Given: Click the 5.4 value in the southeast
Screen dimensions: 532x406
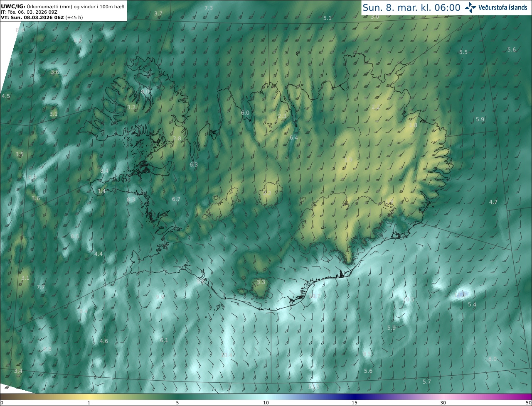Looking at the screenshot, I should coord(472,305).
